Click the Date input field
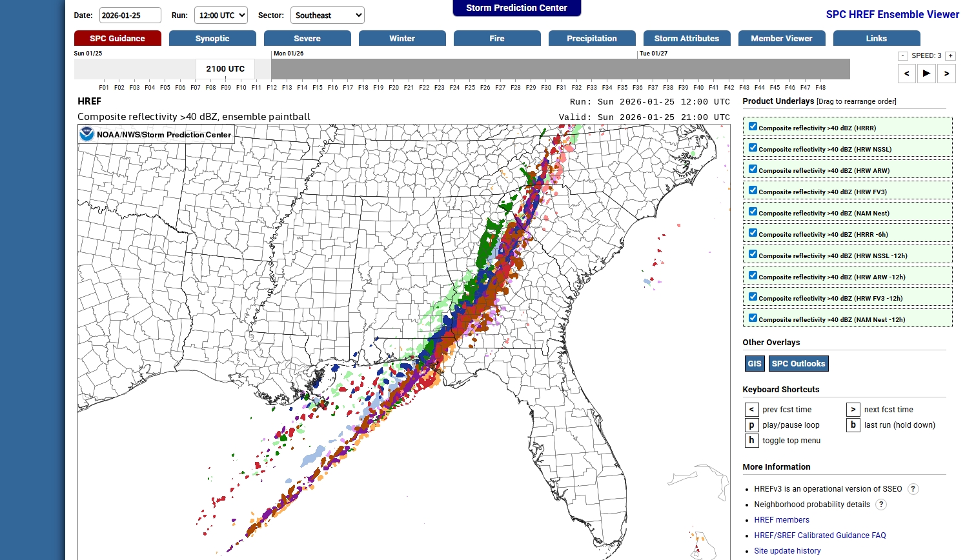 pyautogui.click(x=130, y=15)
